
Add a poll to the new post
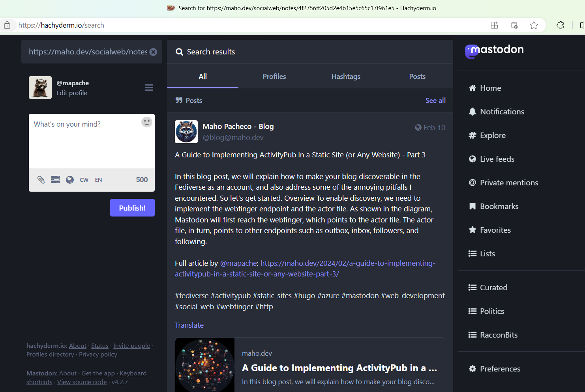pyautogui.click(x=55, y=179)
